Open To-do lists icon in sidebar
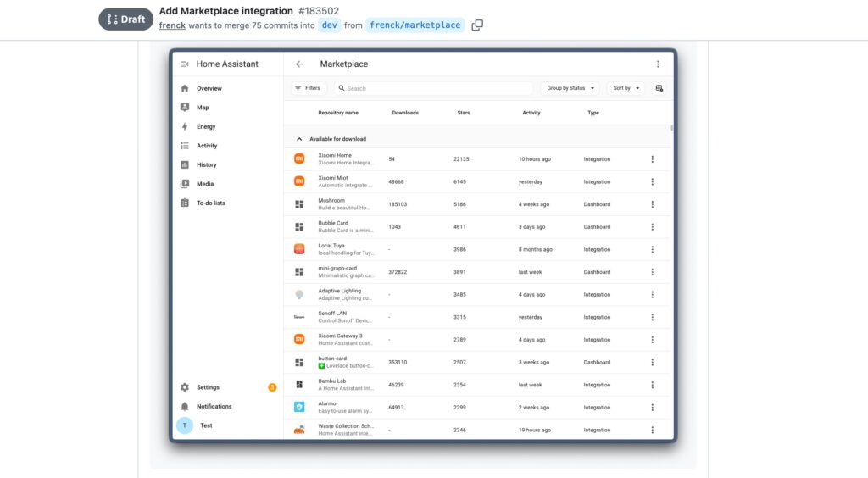The height and width of the screenshot is (478, 868). [x=185, y=203]
